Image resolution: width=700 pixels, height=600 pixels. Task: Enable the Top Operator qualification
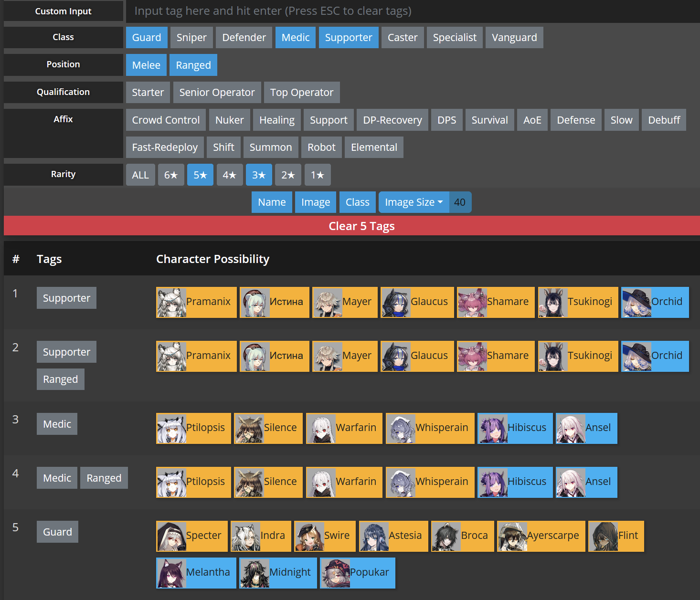pyautogui.click(x=302, y=92)
